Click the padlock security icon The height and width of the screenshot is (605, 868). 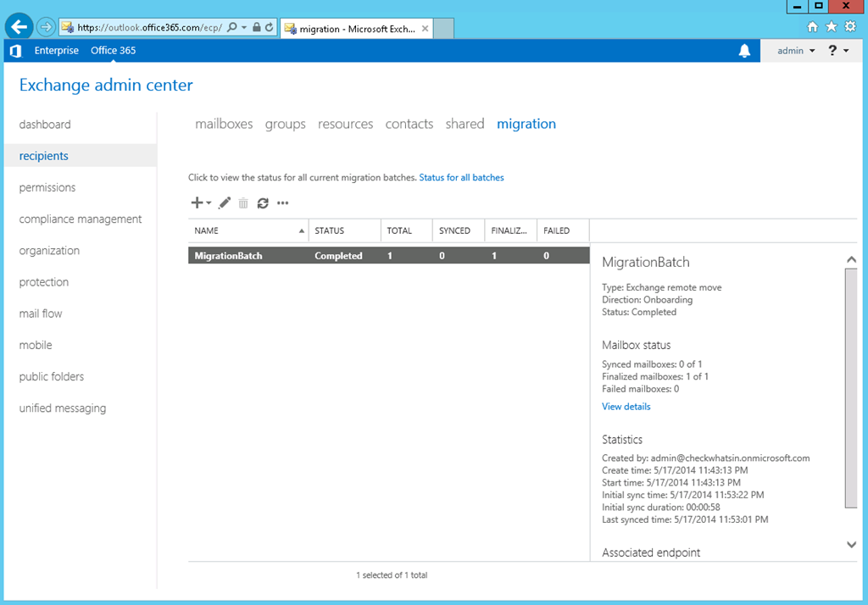pyautogui.click(x=256, y=27)
